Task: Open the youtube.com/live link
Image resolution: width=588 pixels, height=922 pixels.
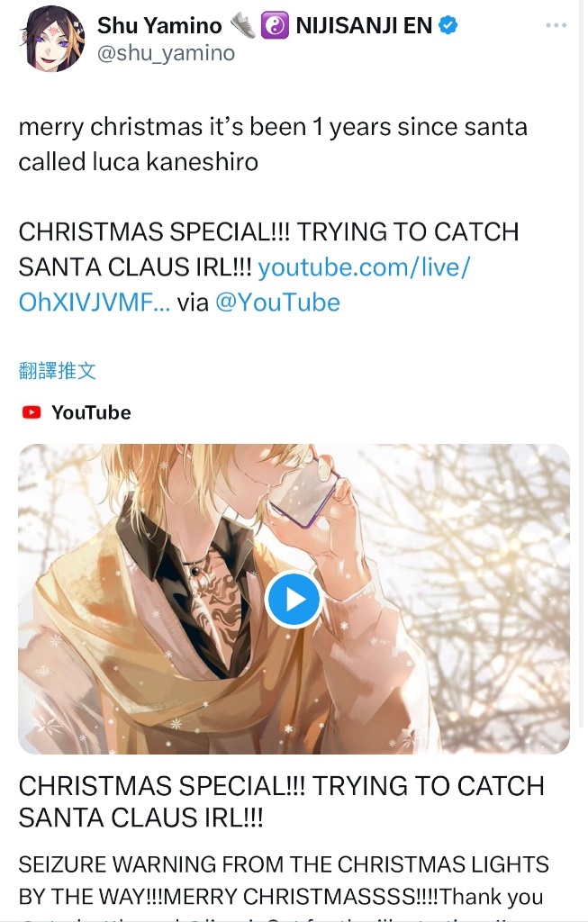Action: point(364,267)
